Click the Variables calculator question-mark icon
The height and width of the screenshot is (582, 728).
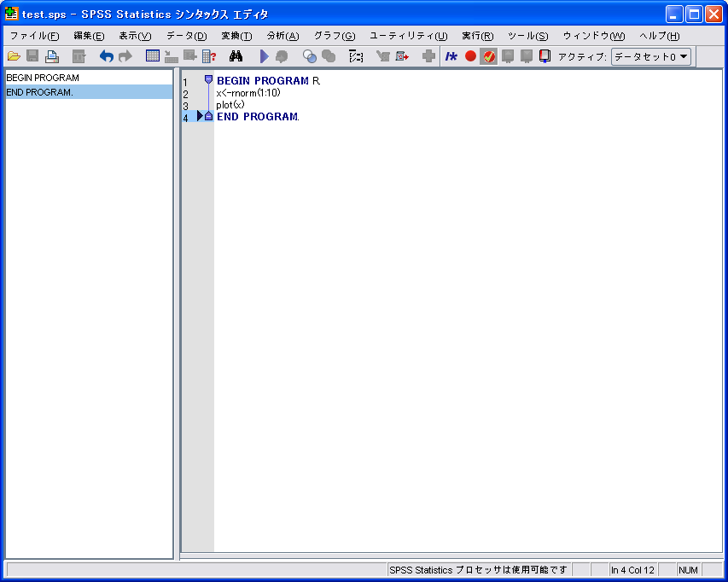pyautogui.click(x=209, y=56)
